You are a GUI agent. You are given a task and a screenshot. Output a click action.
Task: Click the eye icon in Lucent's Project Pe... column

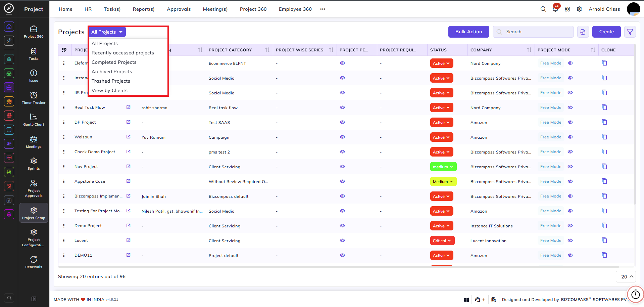click(342, 240)
